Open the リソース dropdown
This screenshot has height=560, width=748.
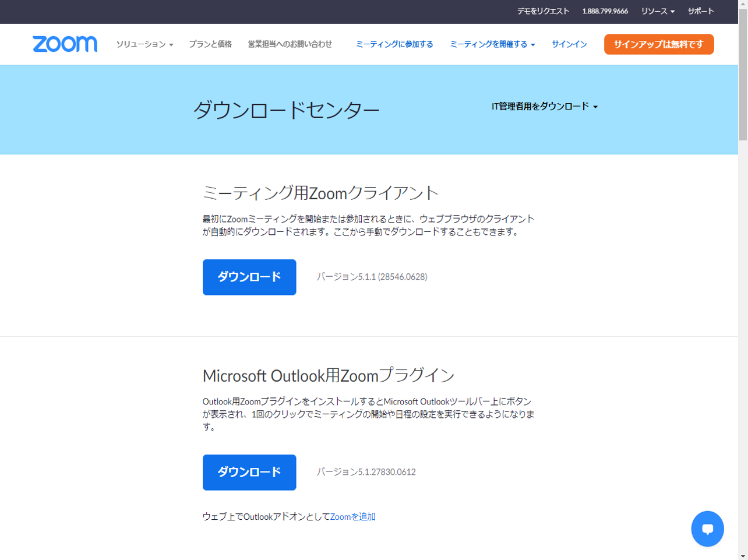tap(658, 11)
